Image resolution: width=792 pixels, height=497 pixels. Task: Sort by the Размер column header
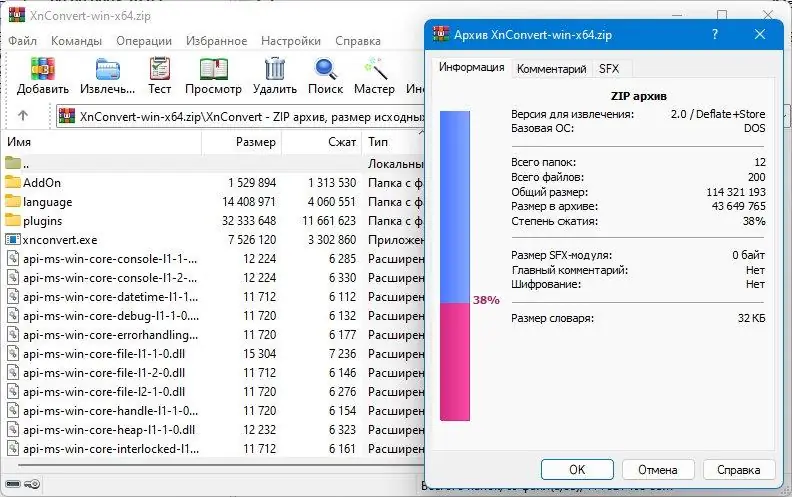[x=241, y=142]
